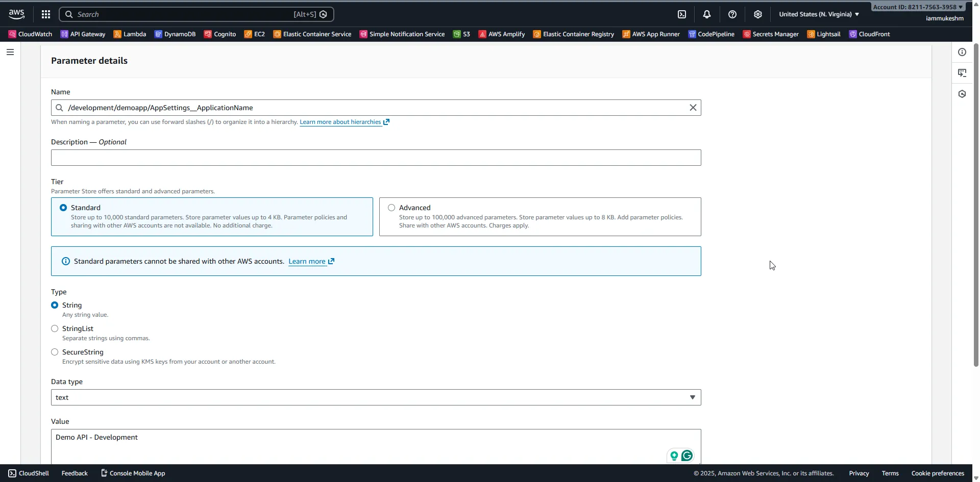Clear the parameter Name field

point(692,107)
